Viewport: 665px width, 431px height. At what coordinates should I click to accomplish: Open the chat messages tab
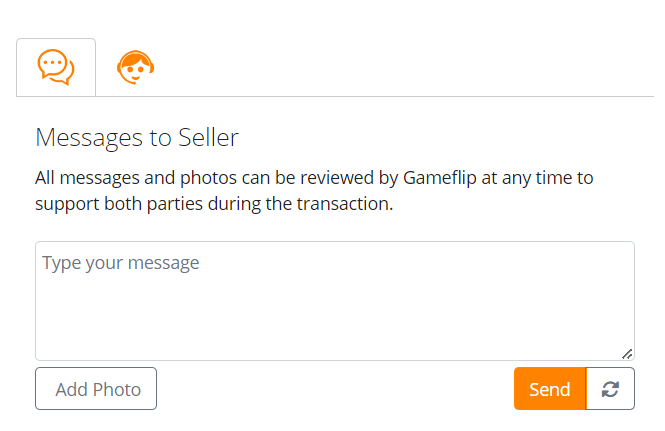(56, 68)
